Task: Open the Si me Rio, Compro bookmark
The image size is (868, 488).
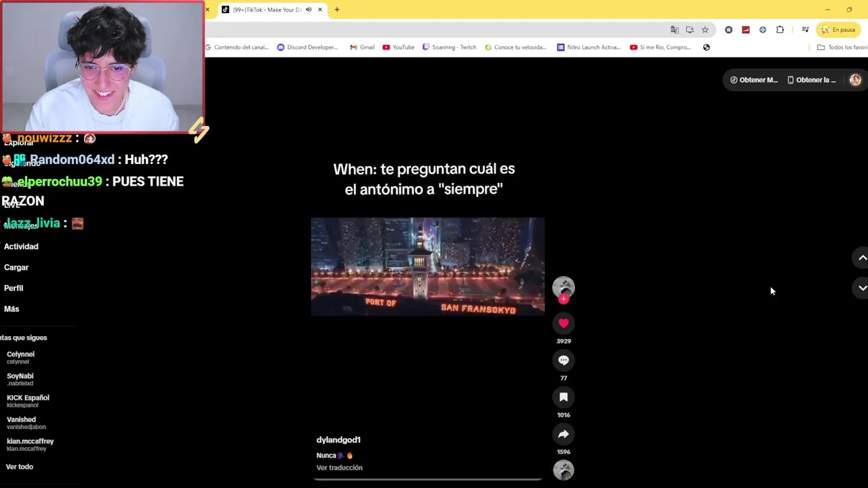Action: [x=660, y=47]
